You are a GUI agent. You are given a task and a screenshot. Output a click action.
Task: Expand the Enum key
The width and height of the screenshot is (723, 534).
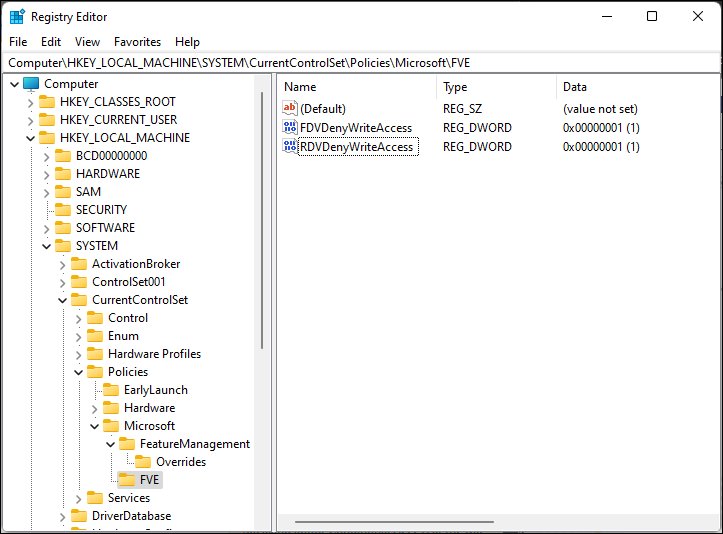[x=78, y=336]
